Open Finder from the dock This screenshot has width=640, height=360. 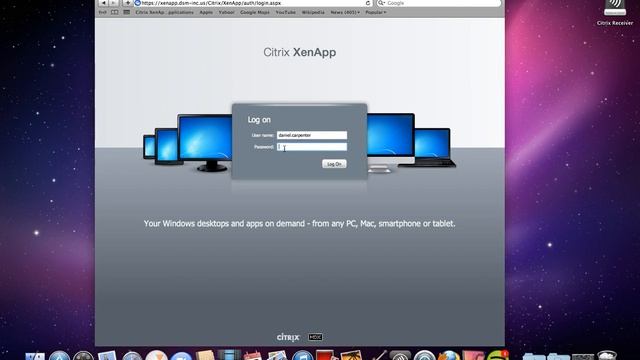[x=35, y=356]
